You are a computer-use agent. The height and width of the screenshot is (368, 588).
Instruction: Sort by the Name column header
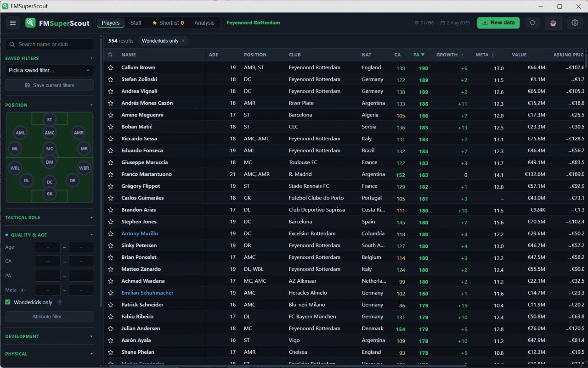tap(129, 55)
